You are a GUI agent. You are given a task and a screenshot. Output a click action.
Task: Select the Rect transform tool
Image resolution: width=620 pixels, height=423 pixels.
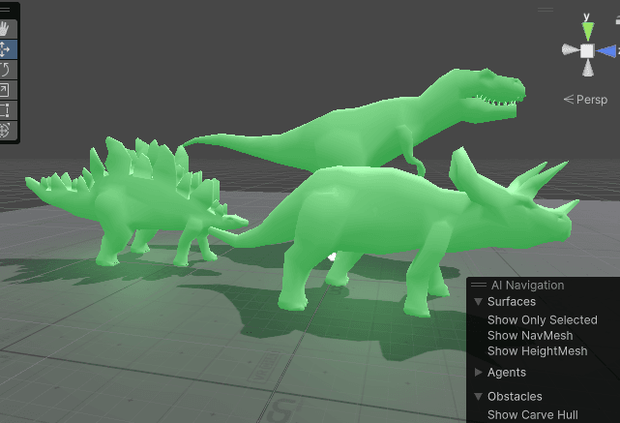coord(6,110)
